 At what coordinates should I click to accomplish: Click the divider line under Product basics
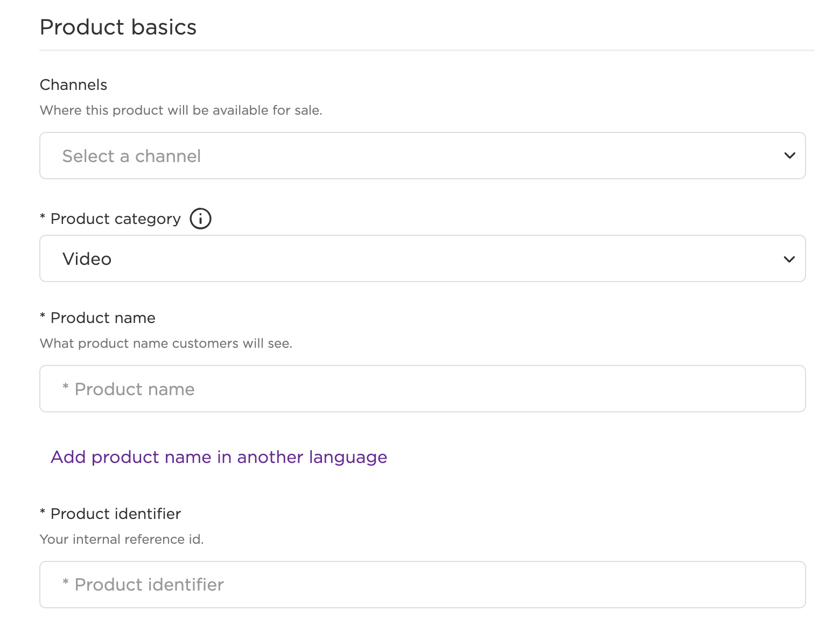pos(427,51)
